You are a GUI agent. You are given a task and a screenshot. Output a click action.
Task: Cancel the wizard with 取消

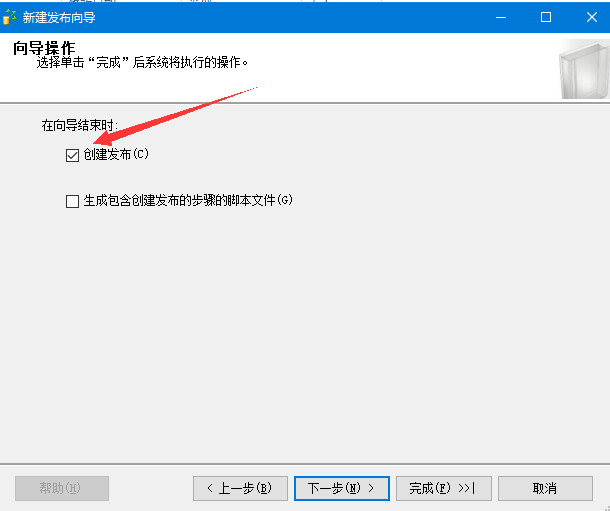(x=545, y=488)
